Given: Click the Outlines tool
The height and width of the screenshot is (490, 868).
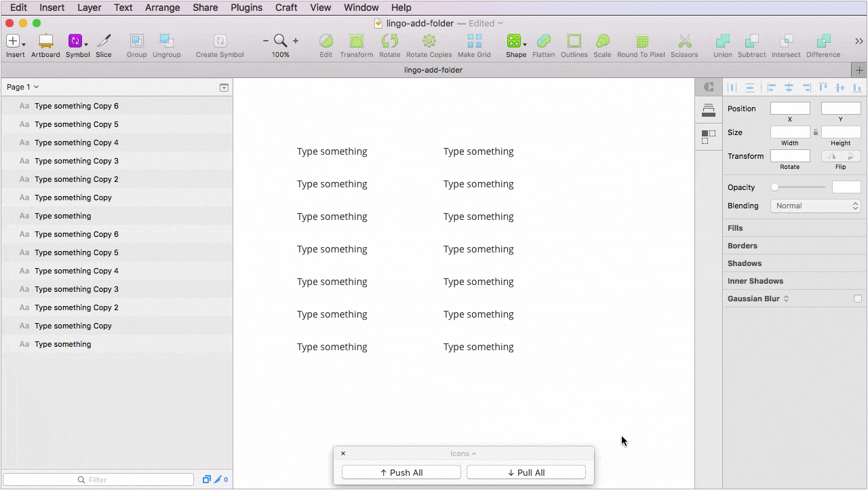Looking at the screenshot, I should point(574,41).
